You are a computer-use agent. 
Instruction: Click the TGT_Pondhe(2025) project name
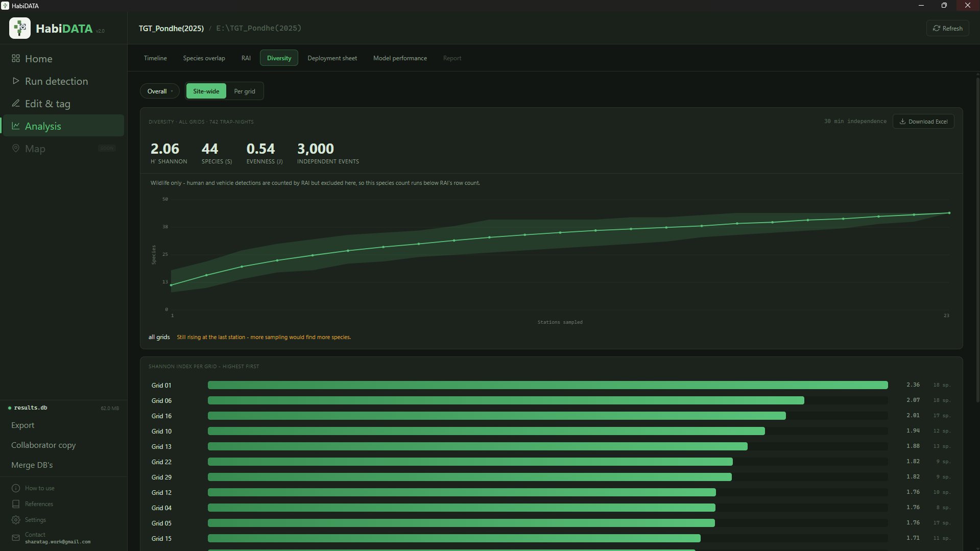[171, 29]
